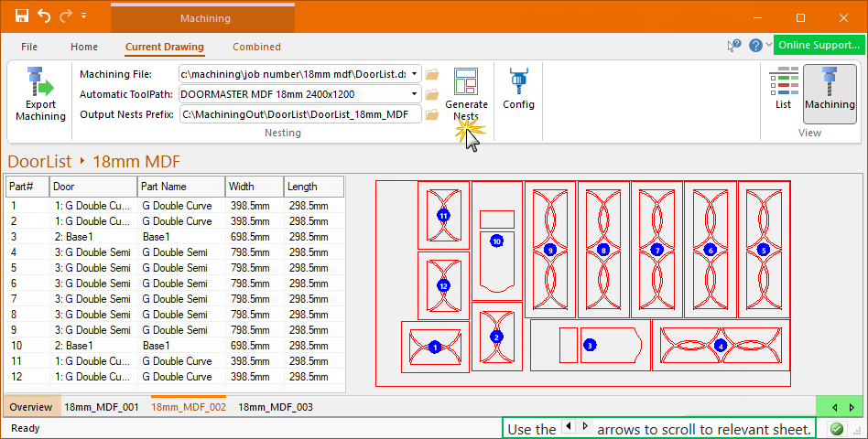Sort by Part Name column header

pos(181,187)
